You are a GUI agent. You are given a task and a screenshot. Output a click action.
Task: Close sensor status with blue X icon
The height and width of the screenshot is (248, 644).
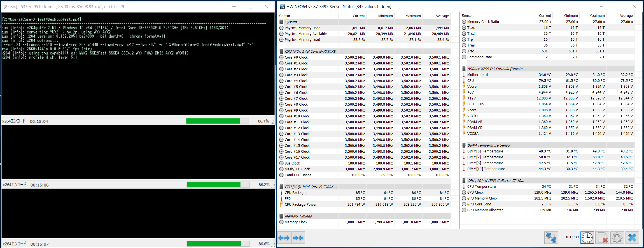pyautogui.click(x=632, y=238)
